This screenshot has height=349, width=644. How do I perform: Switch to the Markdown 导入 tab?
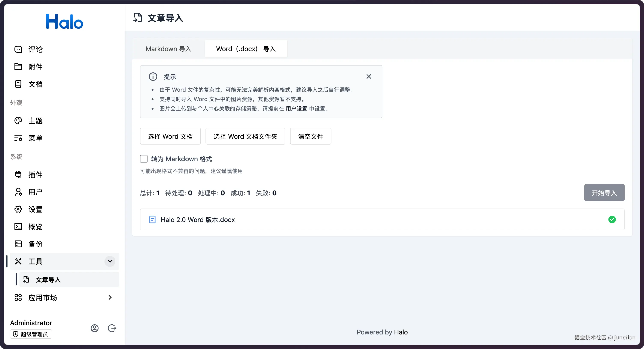[x=168, y=49]
